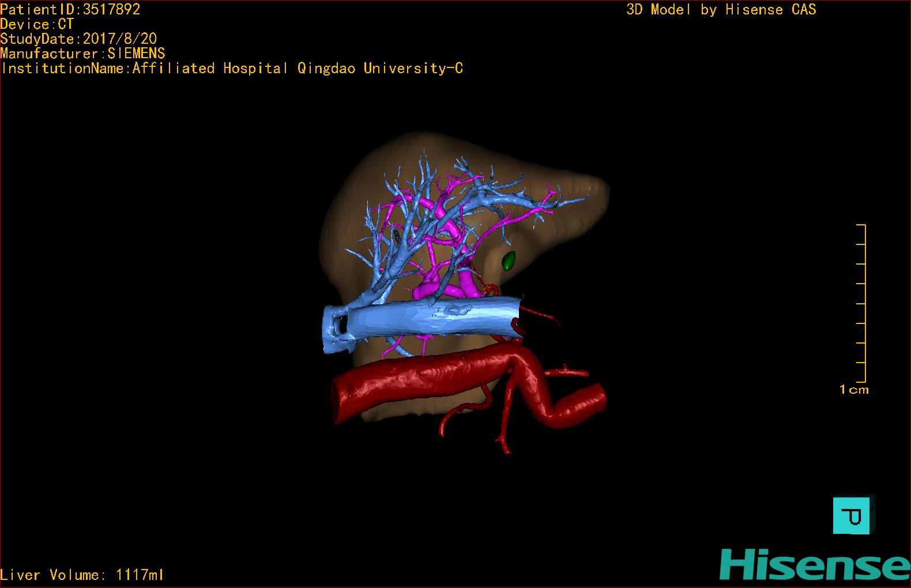
Task: Click the 3D Model by Hisense CAS title
Action: [x=721, y=9]
